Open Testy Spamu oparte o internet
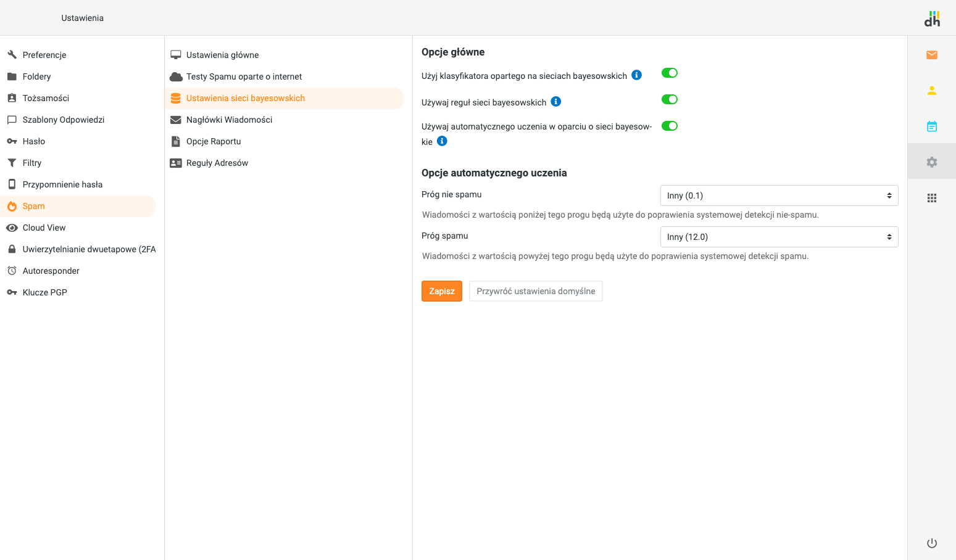The height and width of the screenshot is (560, 956). click(284, 76)
